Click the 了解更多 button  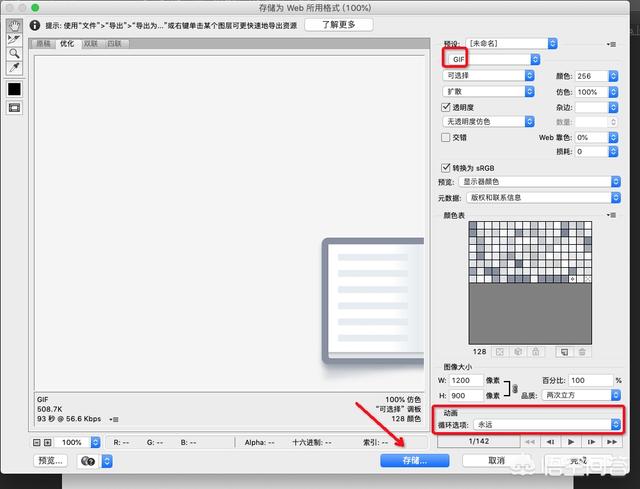tap(339, 24)
